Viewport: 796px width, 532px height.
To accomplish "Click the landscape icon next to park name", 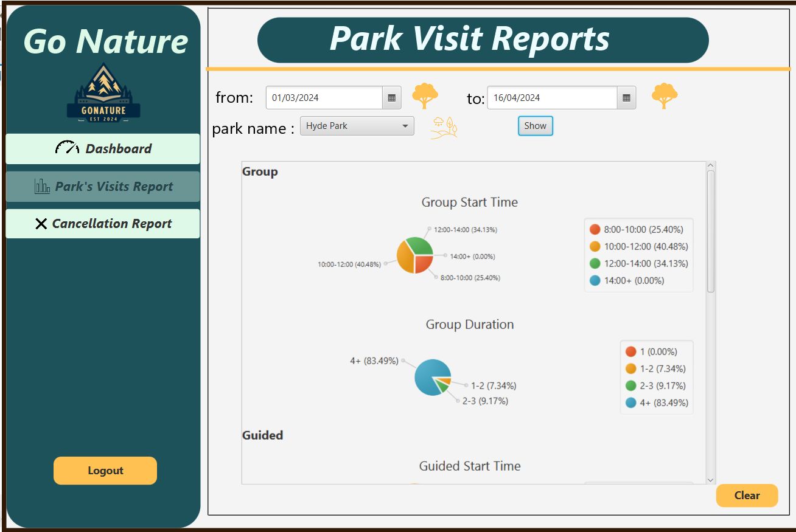I will click(x=444, y=128).
